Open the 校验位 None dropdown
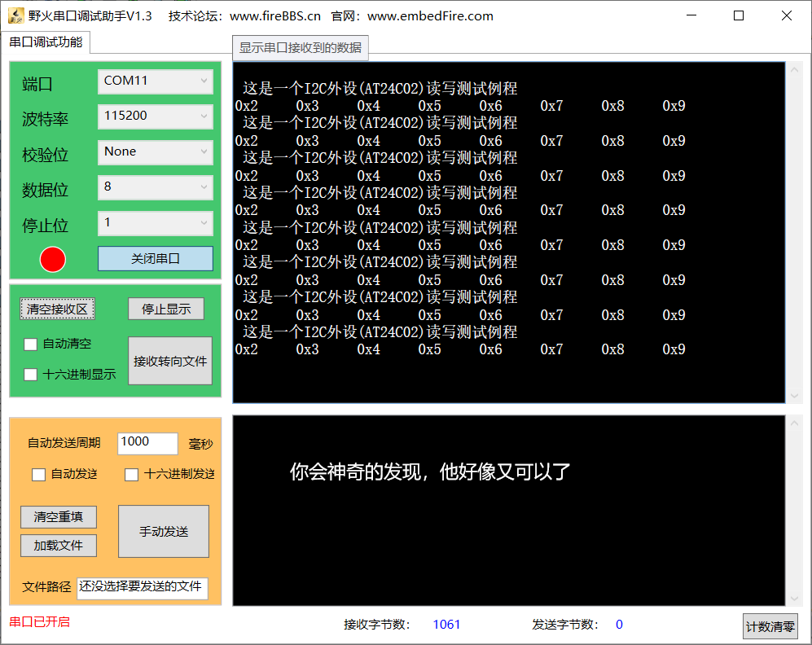Screen dimensions: 812x645 click(156, 152)
